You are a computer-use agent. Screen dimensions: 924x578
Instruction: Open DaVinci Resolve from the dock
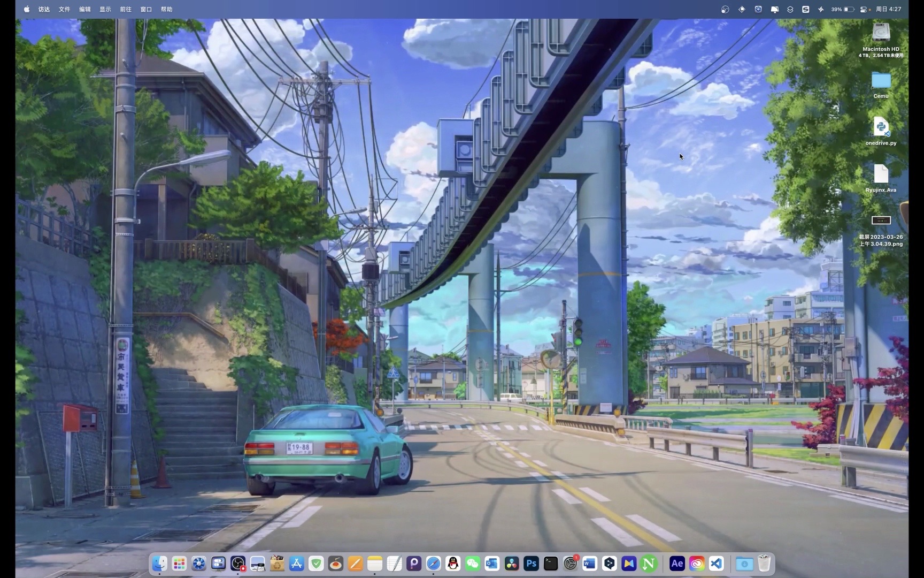tap(512, 564)
